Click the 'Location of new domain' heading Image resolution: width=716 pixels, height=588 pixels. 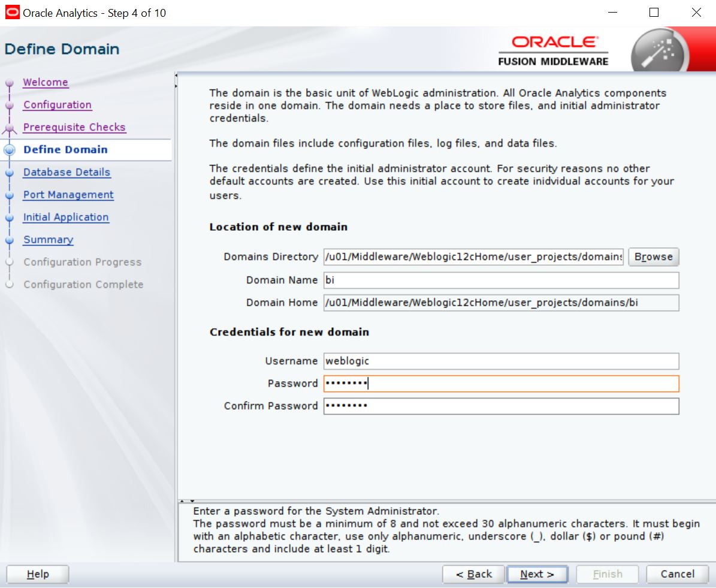[x=279, y=227]
